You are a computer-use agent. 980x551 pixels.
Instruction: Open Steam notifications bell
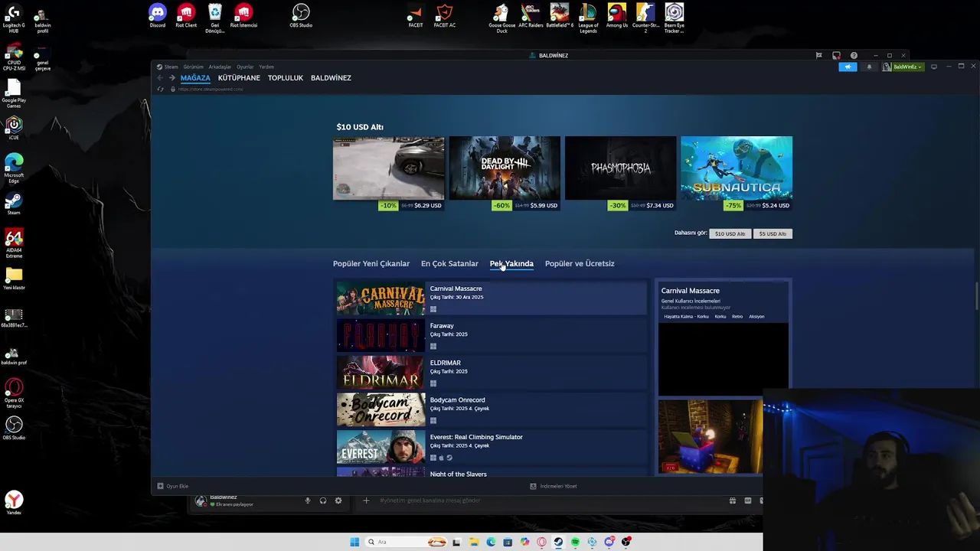click(x=869, y=67)
